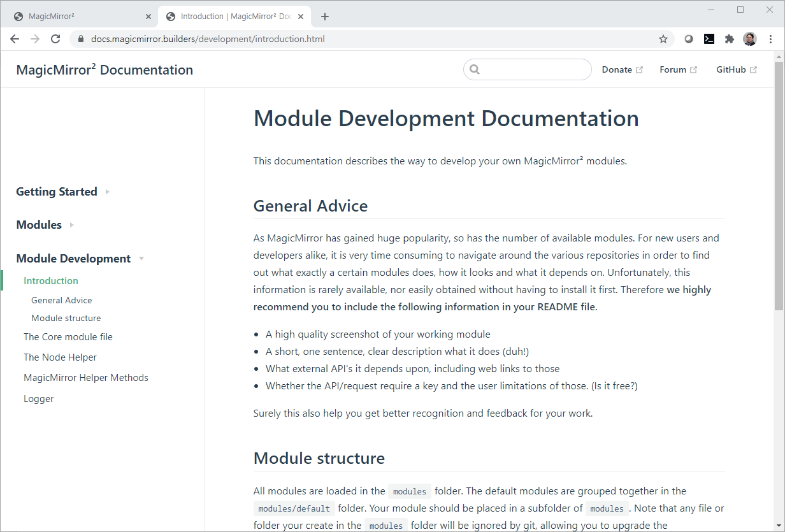Viewport: 785px width, 532px height.
Task: Click the browser forward arrow
Action: pyautogui.click(x=35, y=39)
